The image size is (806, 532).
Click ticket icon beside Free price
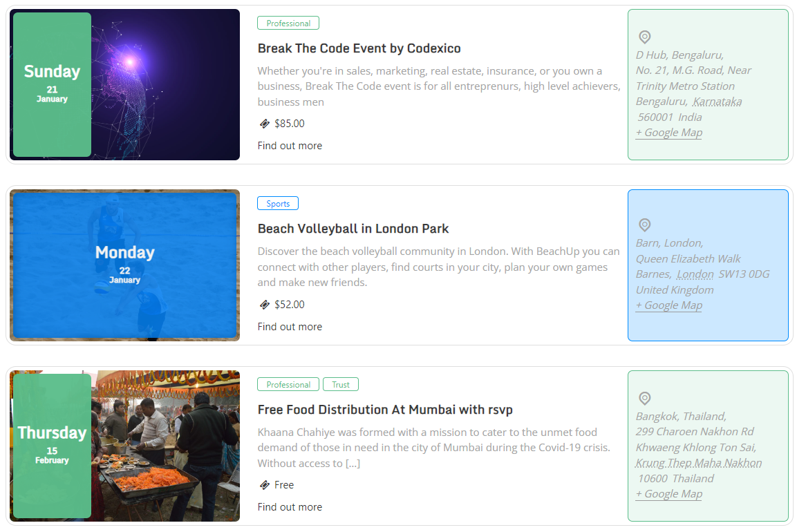pyautogui.click(x=264, y=485)
